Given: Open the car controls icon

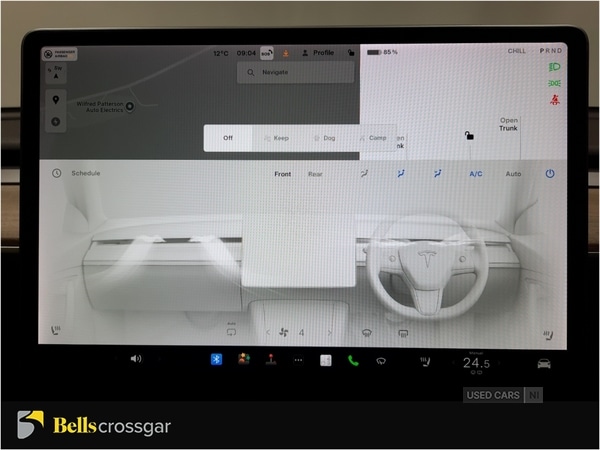Looking at the screenshot, I should (x=543, y=362).
